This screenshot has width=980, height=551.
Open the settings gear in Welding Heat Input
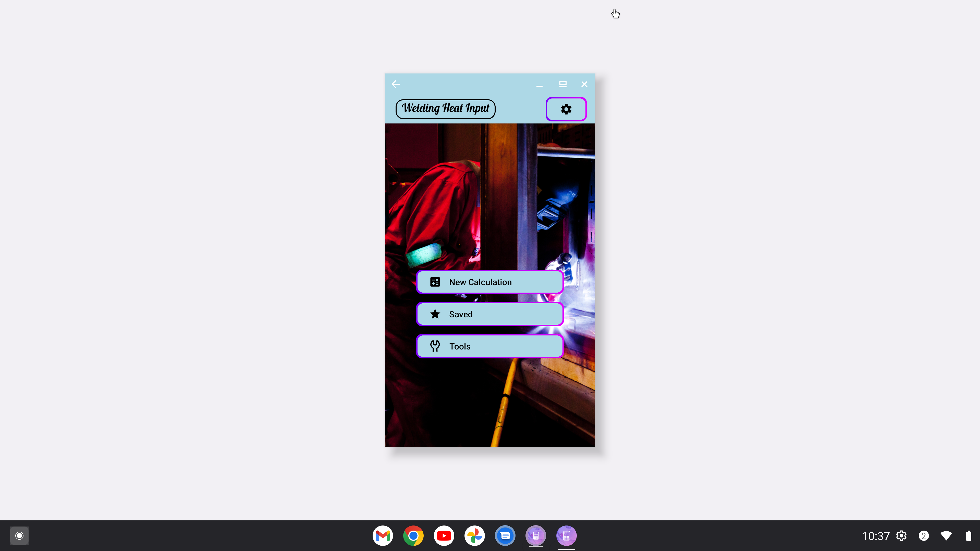tap(566, 109)
